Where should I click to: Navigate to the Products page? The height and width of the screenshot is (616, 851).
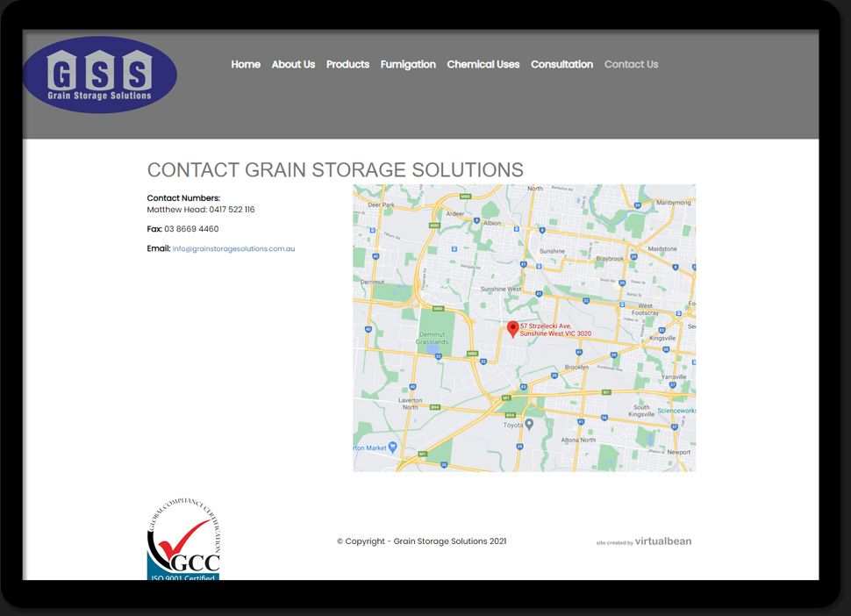pos(347,64)
